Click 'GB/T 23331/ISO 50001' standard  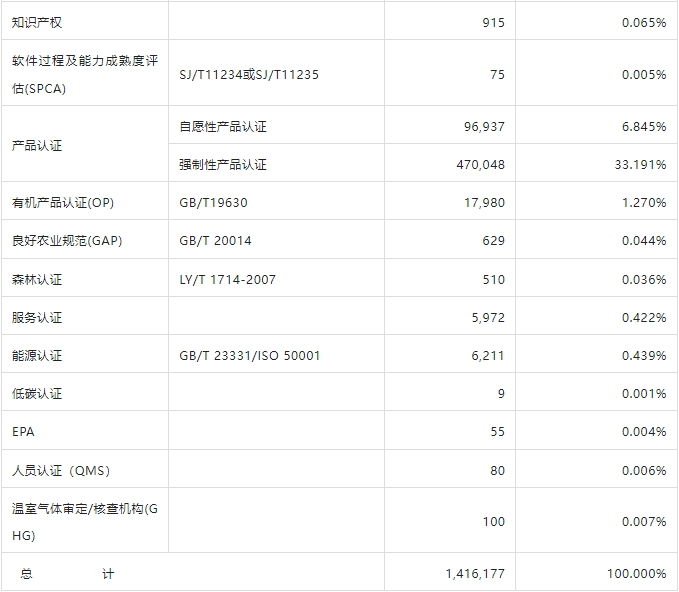[249, 356]
